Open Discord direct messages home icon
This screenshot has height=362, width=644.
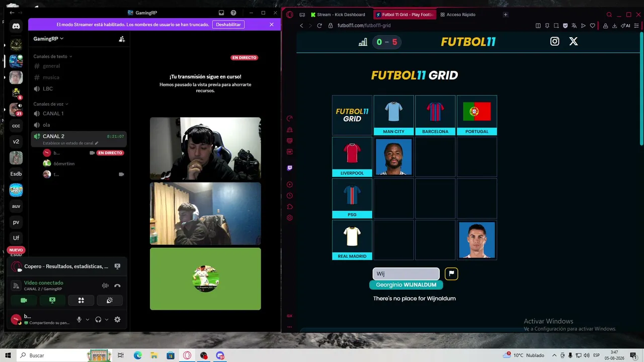16,26
